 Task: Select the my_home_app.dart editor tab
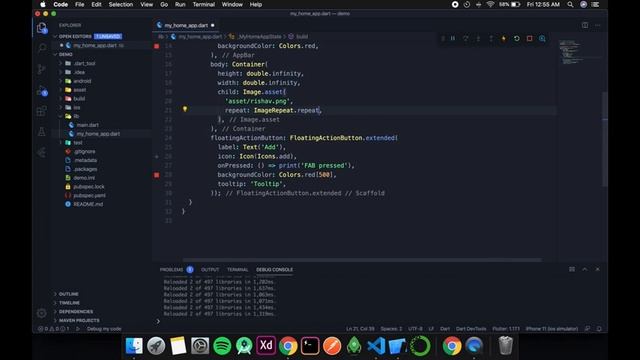coord(186,25)
